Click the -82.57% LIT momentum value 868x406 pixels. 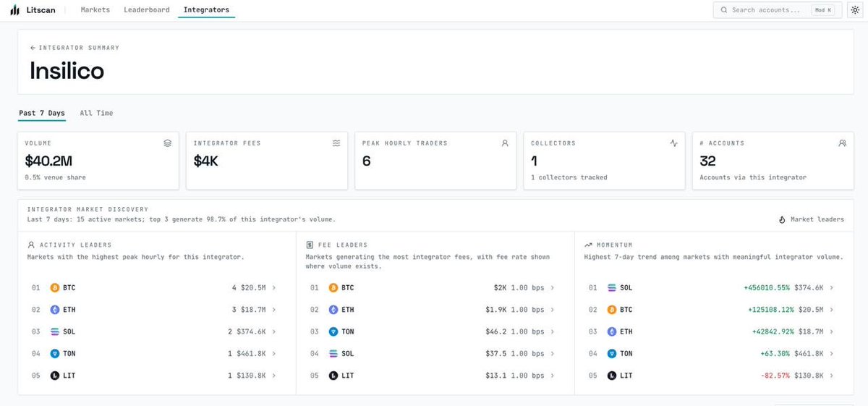[x=775, y=376]
